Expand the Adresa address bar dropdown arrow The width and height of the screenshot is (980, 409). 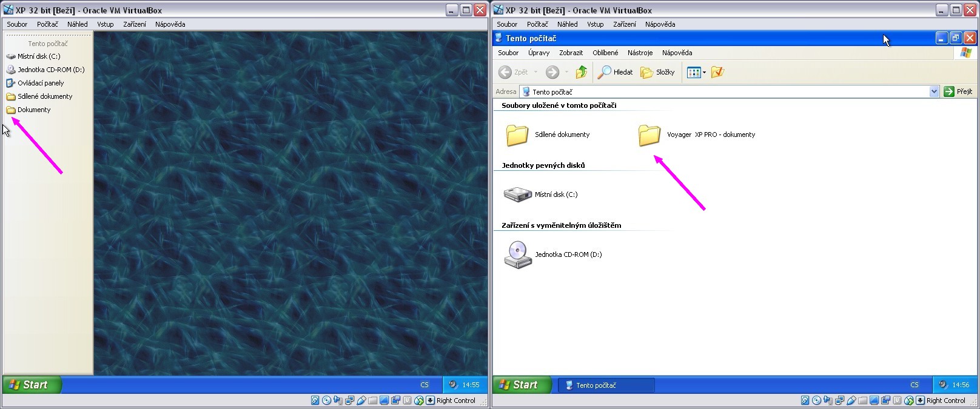point(934,91)
